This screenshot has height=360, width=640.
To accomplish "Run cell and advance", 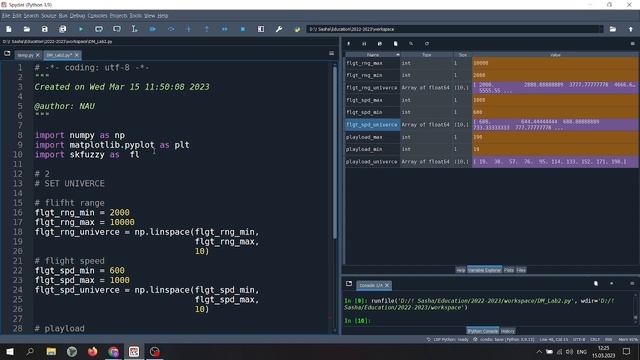I will 117,29.
